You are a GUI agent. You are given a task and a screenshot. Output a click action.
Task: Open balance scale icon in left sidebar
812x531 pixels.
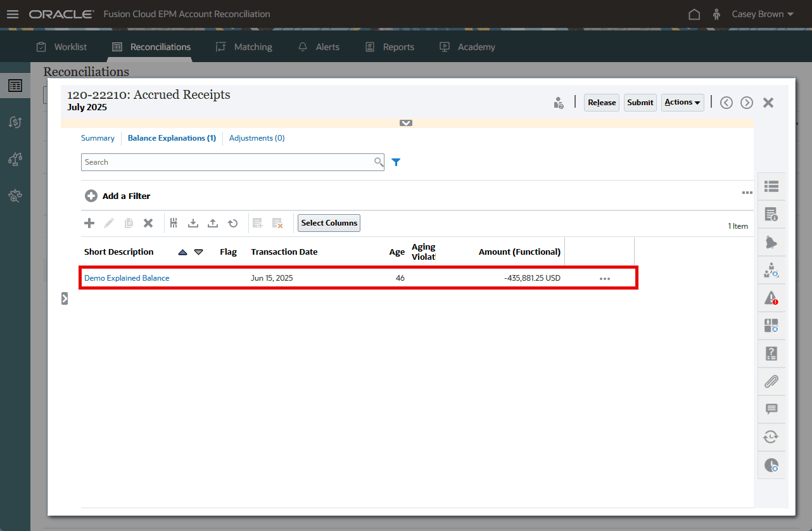click(15, 159)
